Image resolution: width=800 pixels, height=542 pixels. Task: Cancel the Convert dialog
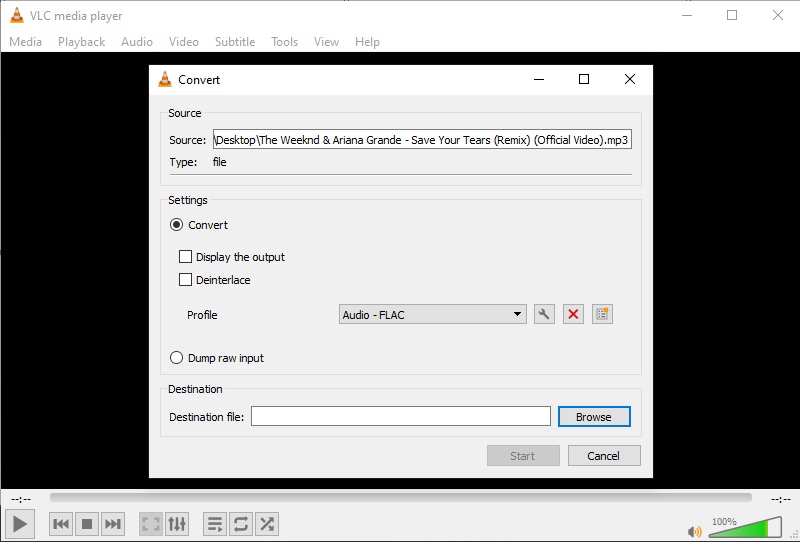pos(604,456)
